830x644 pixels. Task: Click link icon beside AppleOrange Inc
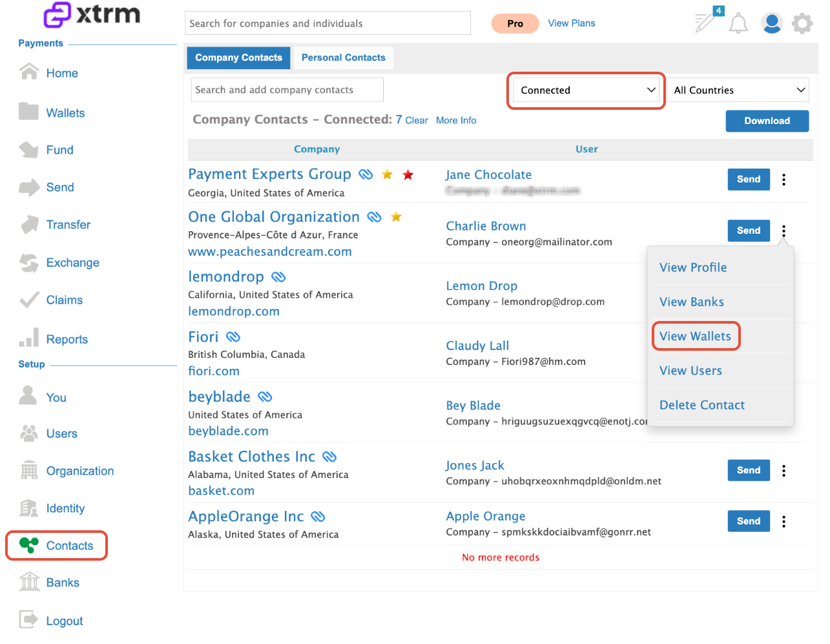(x=318, y=517)
